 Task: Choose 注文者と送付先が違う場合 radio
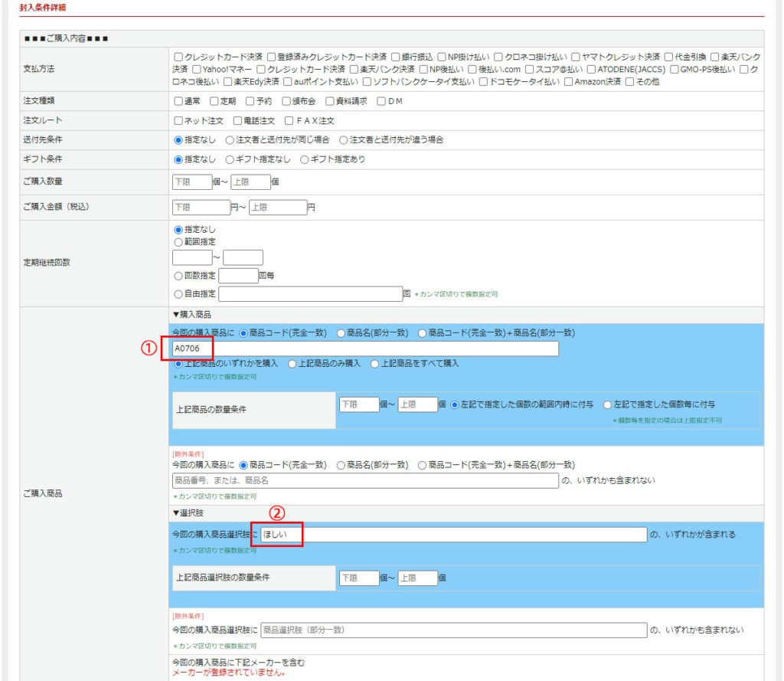344,140
